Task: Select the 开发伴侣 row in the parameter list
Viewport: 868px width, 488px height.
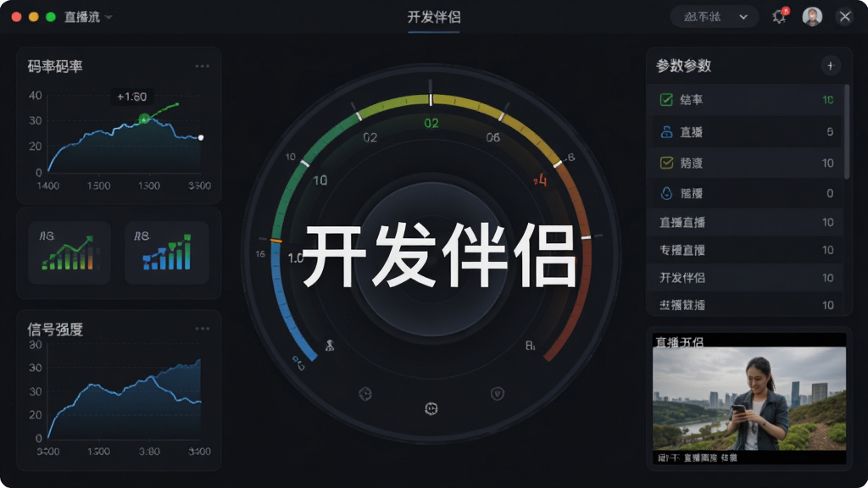Action: tap(747, 278)
